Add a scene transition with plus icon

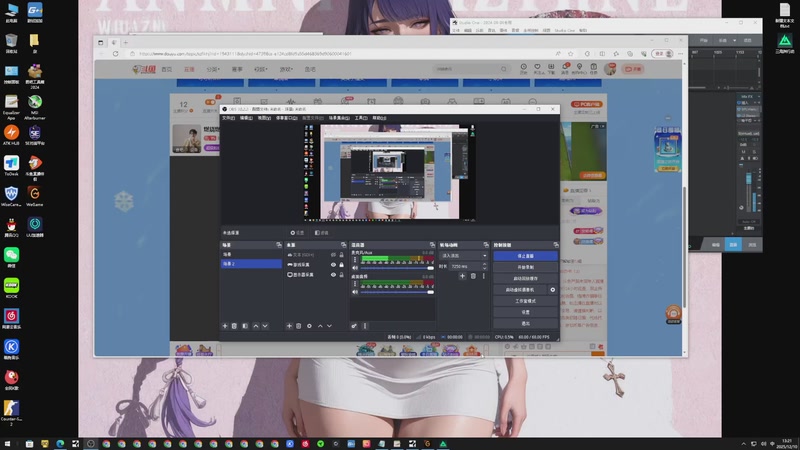[462, 276]
